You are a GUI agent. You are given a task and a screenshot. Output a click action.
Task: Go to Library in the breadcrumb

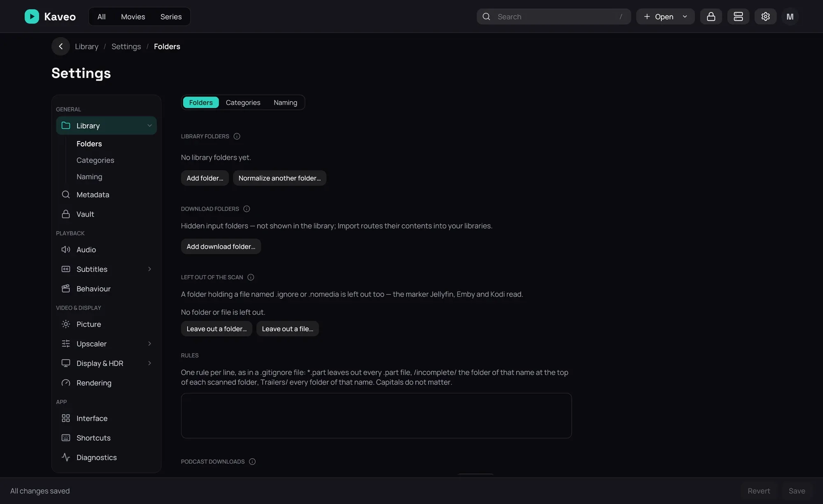pos(86,46)
